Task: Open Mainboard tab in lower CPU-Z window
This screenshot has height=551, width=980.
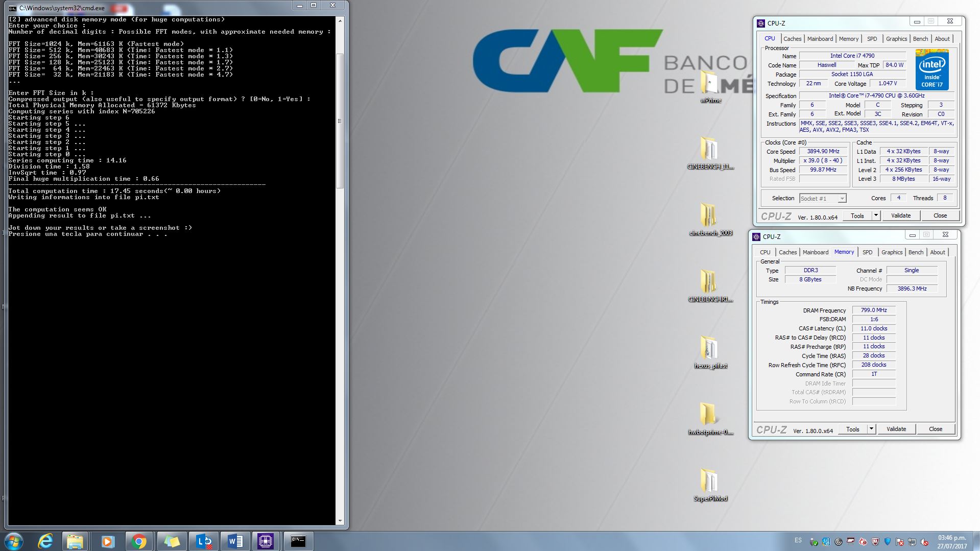Action: pos(815,252)
